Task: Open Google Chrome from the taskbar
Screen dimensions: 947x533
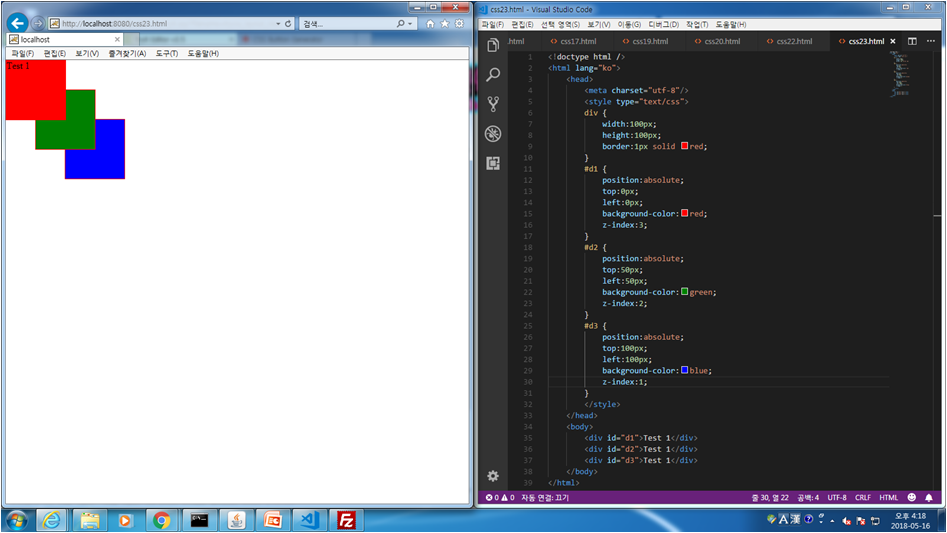Action: point(162,520)
